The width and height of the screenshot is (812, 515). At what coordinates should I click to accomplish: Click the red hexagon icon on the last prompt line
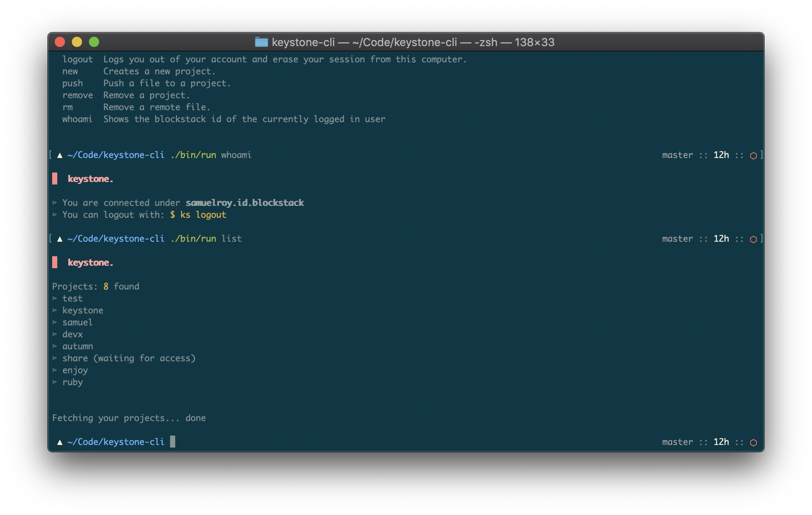(x=753, y=442)
